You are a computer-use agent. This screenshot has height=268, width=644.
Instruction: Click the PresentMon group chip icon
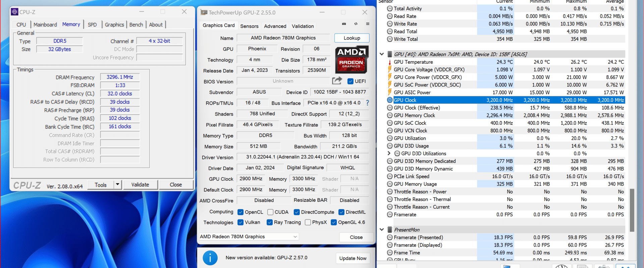tap(390, 229)
